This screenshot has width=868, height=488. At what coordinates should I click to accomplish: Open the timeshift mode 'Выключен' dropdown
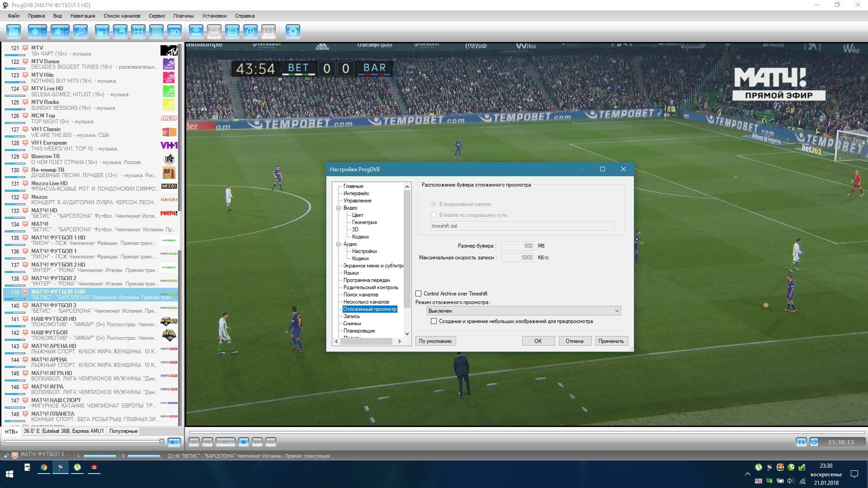click(x=524, y=311)
